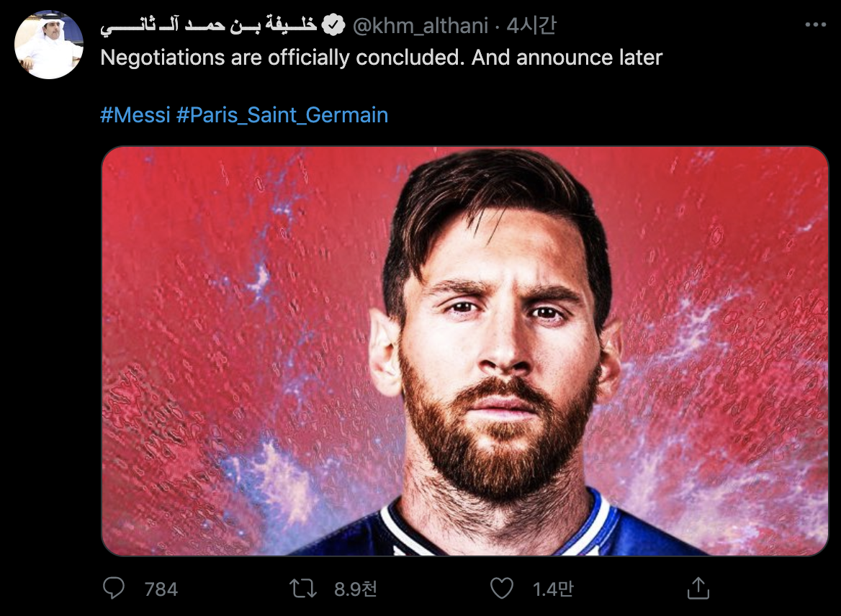Click the 8.9천 retweet count
The height and width of the screenshot is (616, 841).
pyautogui.click(x=355, y=589)
